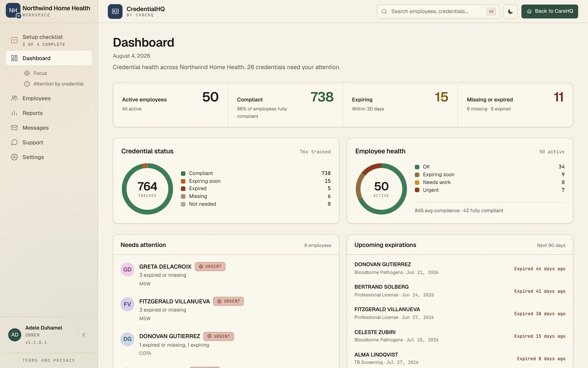Open the Missing or expired stat card

(x=515, y=105)
